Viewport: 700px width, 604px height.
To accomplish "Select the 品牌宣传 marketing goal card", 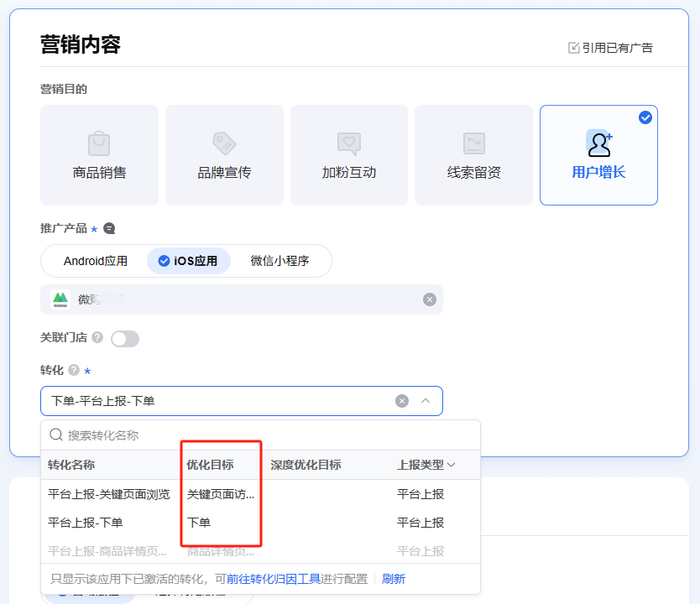I will [224, 155].
